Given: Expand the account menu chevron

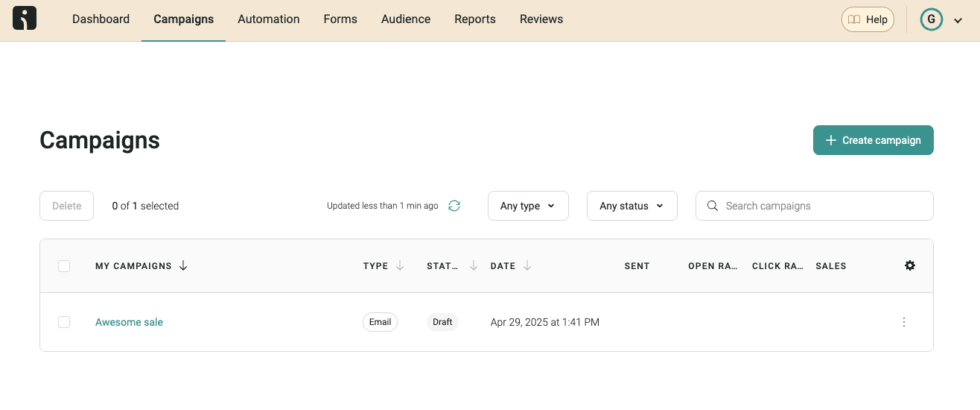Looking at the screenshot, I should coord(958,21).
